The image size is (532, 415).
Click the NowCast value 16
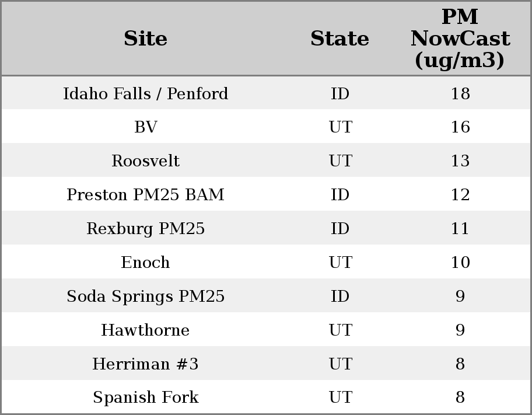tap(460, 127)
